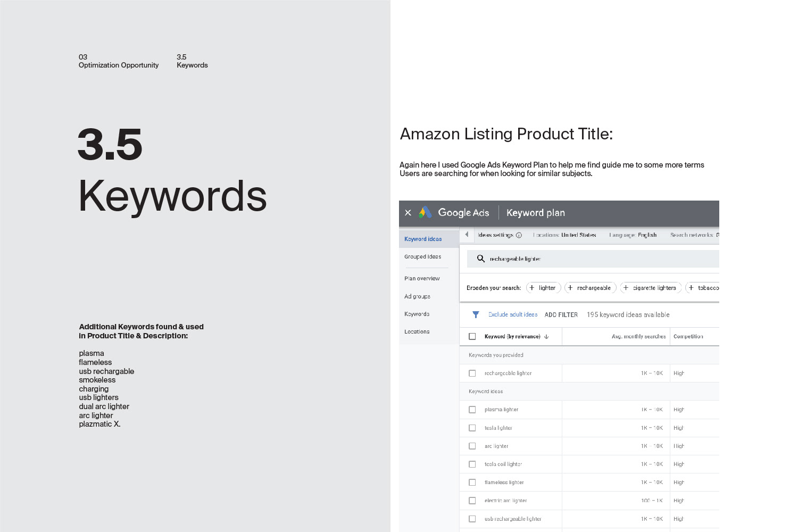Check the 'rechargeable lighter' keyword checkbox

coord(472,373)
